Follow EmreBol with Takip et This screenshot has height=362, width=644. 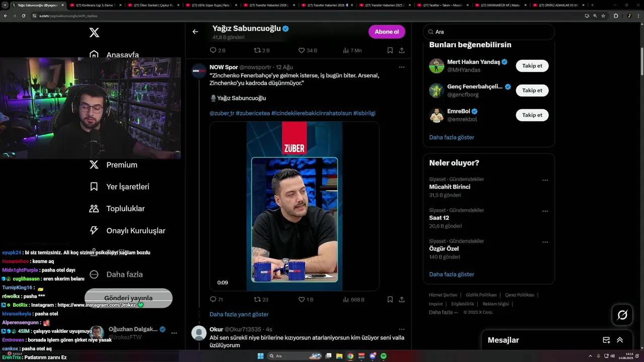coord(532,115)
